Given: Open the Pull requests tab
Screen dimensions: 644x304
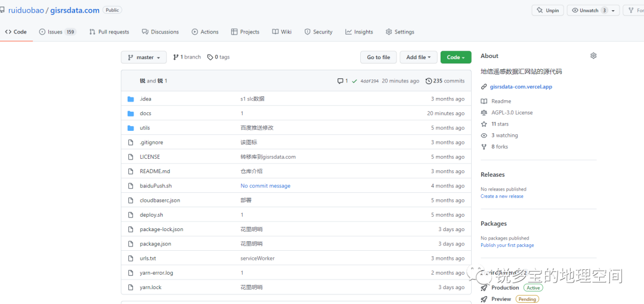Looking at the screenshot, I should [109, 32].
